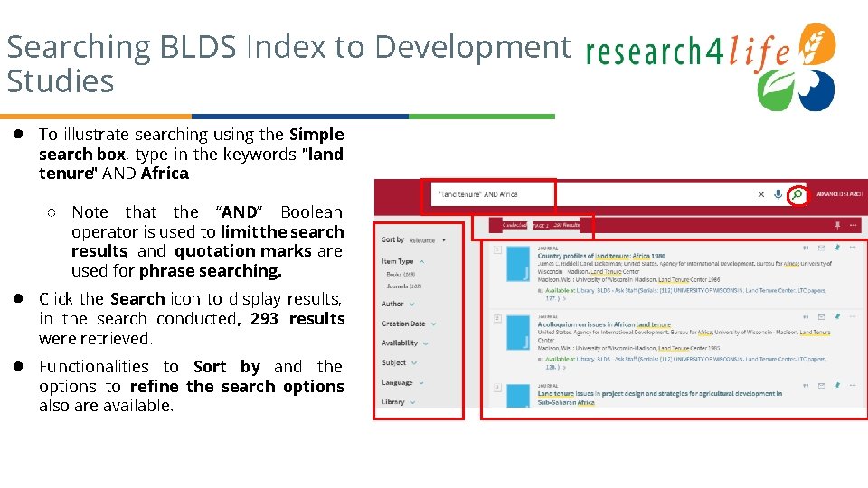Click the green magnifier Search icon

(797, 195)
